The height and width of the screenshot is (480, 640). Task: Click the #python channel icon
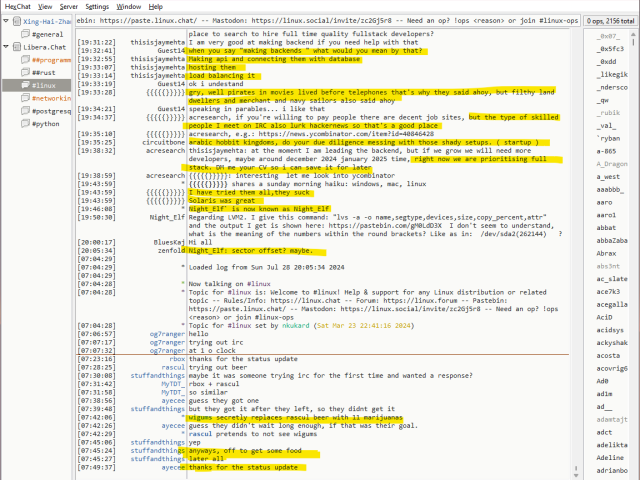click(x=24, y=125)
